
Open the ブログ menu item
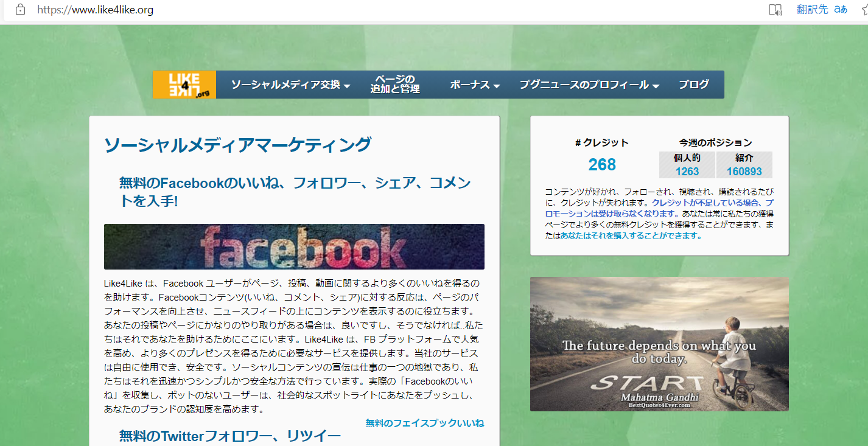[x=694, y=85]
